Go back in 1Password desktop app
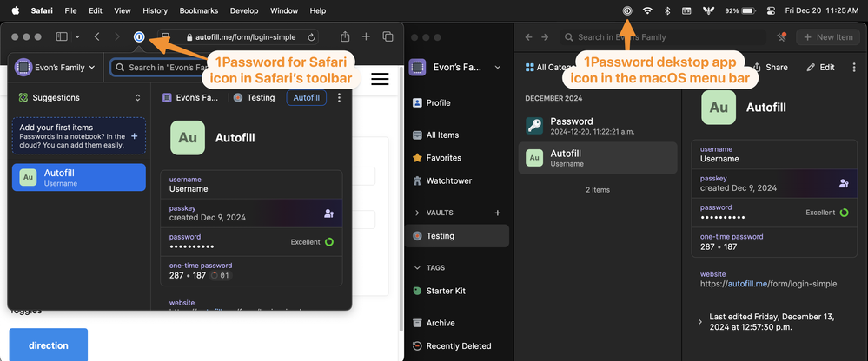This screenshot has height=361, width=868. coord(528,37)
